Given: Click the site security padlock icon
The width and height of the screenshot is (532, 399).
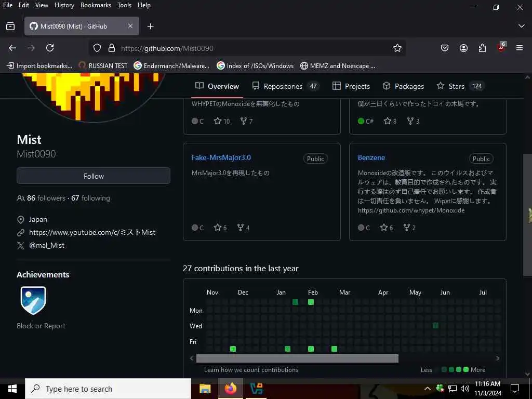Looking at the screenshot, I should point(112,48).
